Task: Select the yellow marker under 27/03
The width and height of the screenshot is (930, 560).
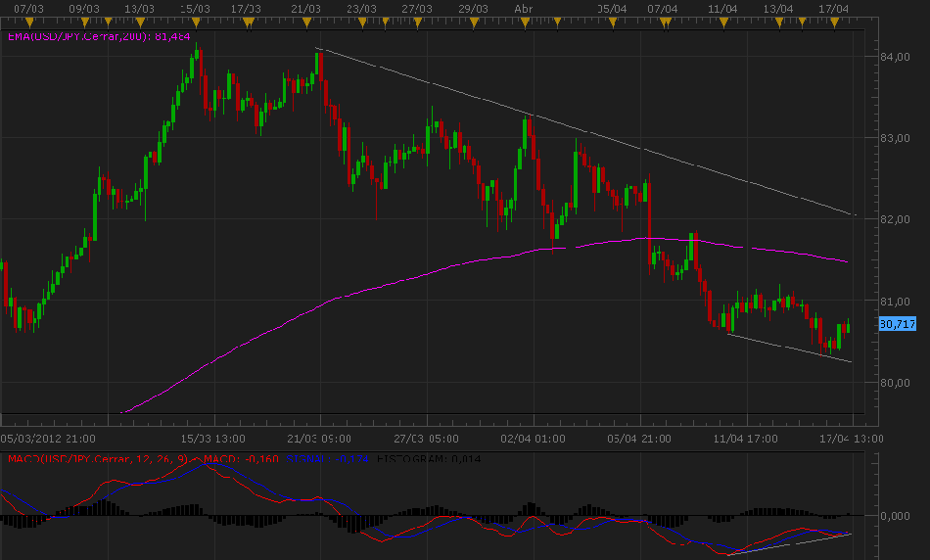Action: coord(417,20)
